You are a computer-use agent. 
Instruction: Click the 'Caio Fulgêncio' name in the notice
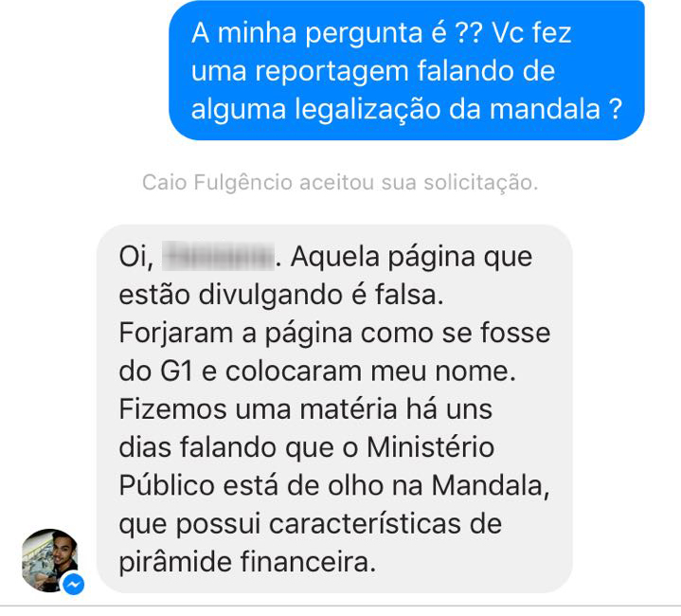(x=217, y=183)
